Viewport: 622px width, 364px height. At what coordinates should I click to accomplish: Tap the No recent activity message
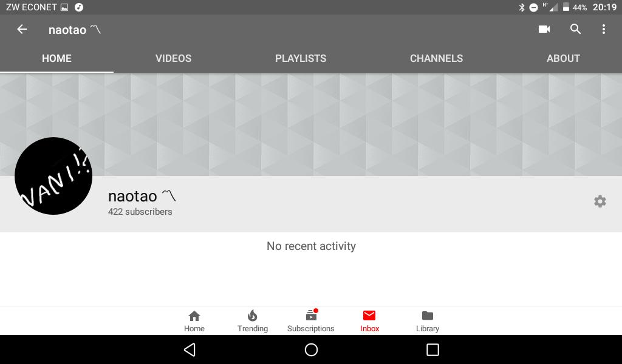311,246
